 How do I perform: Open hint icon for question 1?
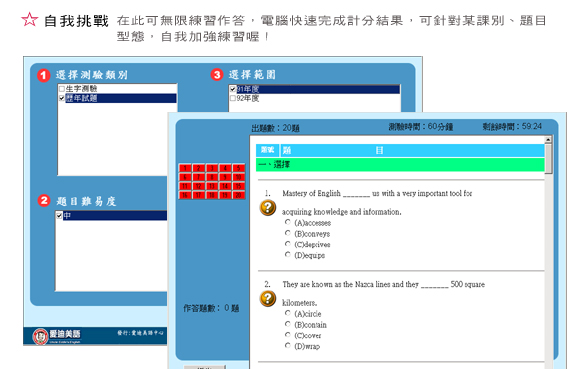pos(268,208)
